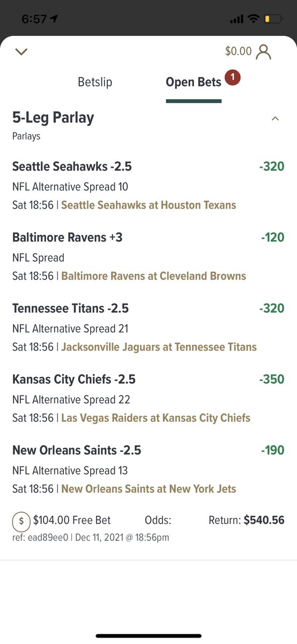Switch to the Betslip tab
This screenshot has height=644, width=297.
95,82
